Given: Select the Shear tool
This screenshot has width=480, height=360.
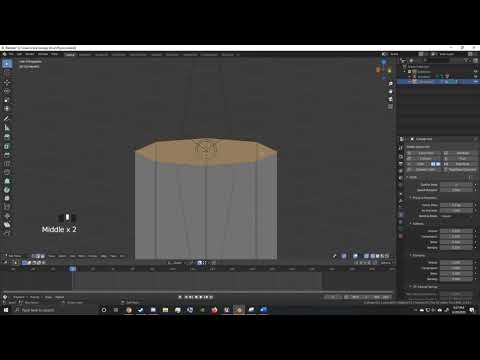Looking at the screenshot, I should (x=7, y=224).
